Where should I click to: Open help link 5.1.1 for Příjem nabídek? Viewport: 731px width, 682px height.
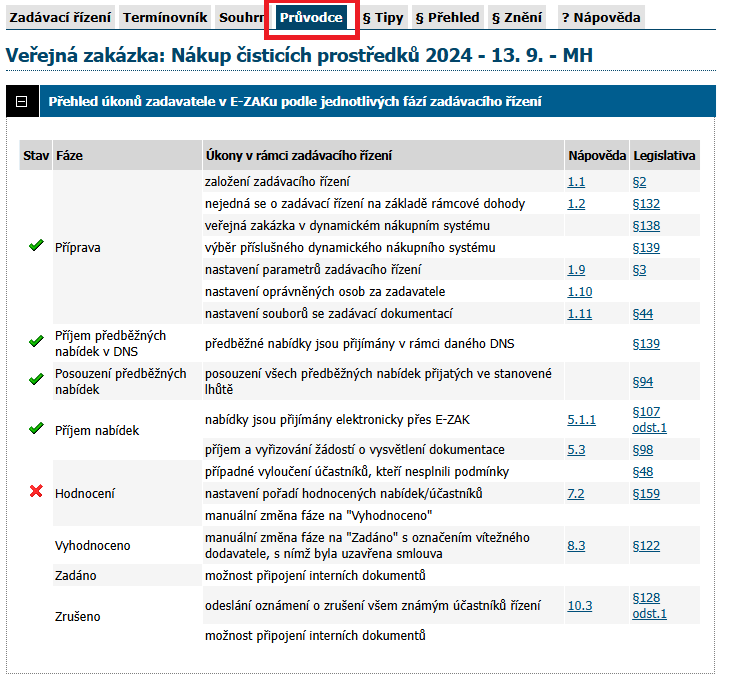(x=581, y=421)
